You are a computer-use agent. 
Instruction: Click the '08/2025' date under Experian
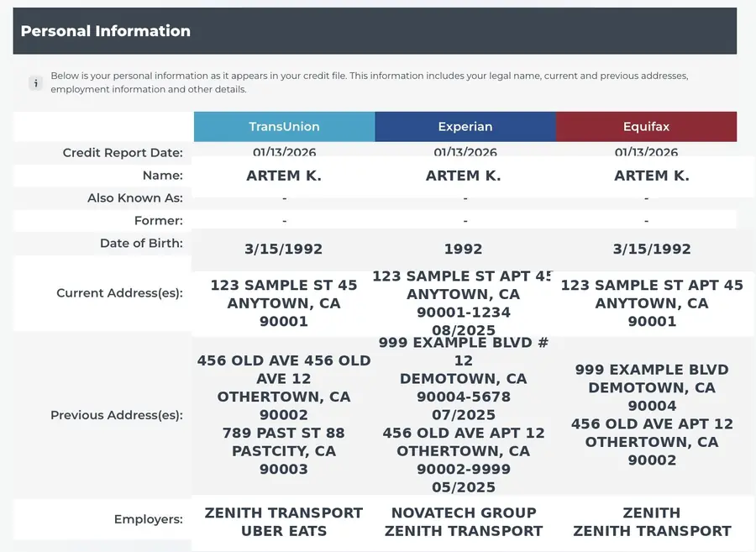click(464, 330)
